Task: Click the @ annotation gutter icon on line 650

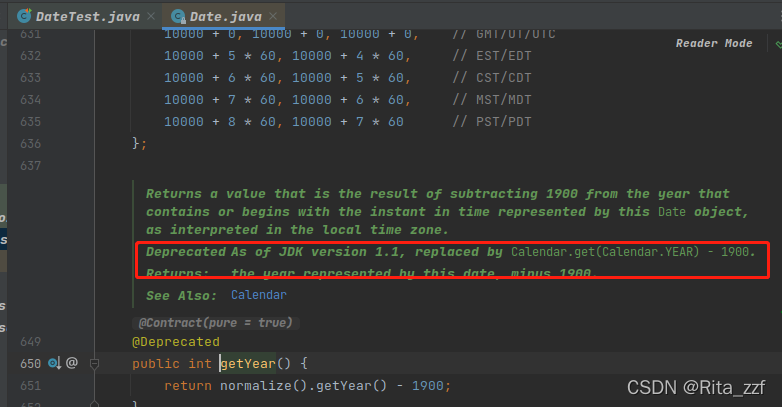Action: pyautogui.click(x=72, y=363)
